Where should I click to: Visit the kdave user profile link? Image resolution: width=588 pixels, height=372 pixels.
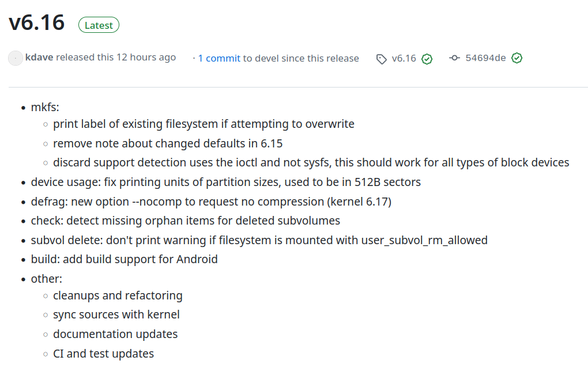click(39, 58)
